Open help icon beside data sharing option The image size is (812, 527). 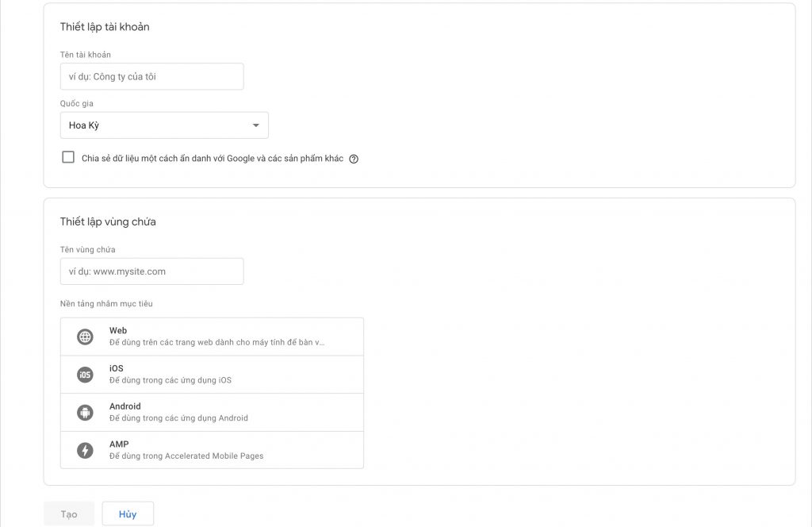(x=354, y=159)
